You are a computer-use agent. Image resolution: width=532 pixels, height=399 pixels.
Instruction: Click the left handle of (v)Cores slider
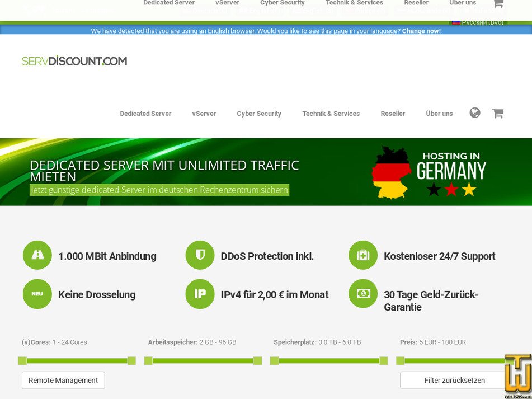click(22, 361)
